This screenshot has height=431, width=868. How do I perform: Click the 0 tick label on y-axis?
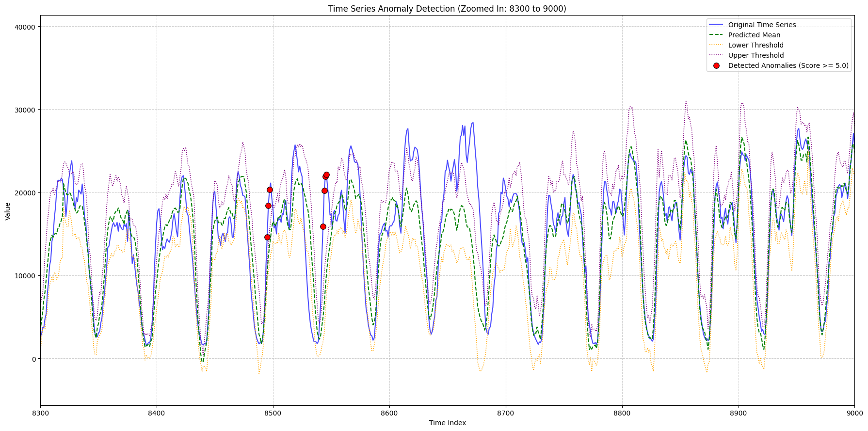33,359
